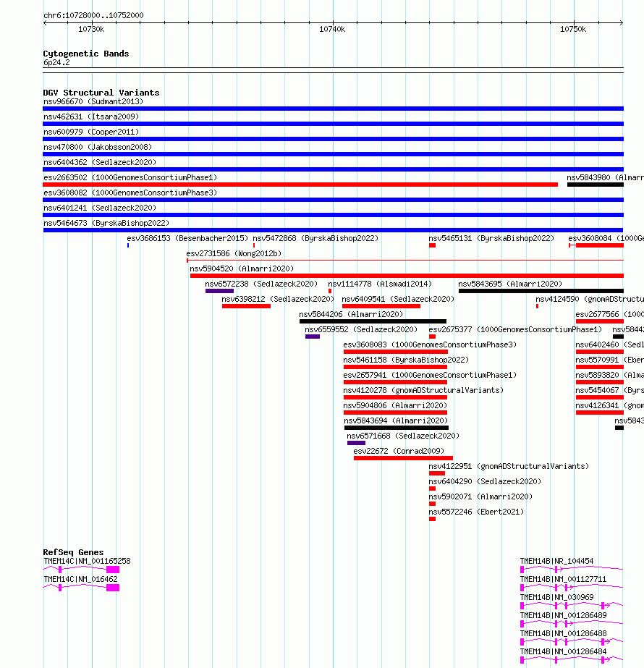Click black nsv5843980 (Almarri) bar
Screen dimensions: 644x668
coord(596,185)
